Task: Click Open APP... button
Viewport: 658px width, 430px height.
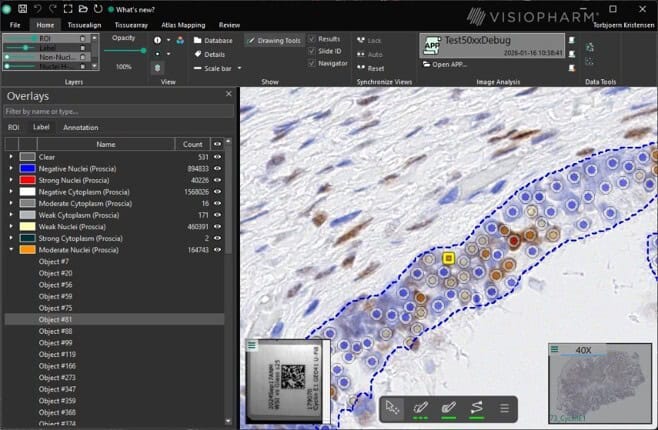Action: (444, 65)
